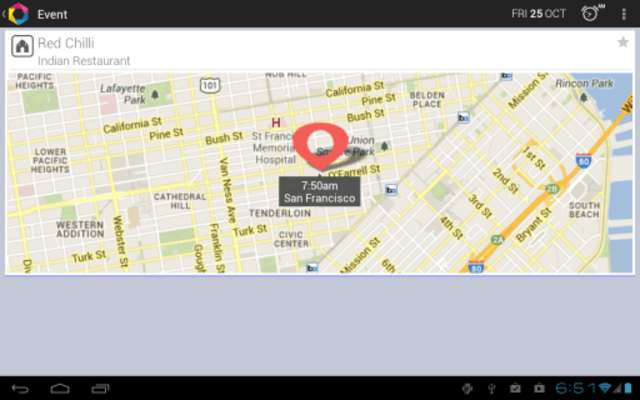Select the Red Chilli event name
640x400 pixels.
coord(66,43)
